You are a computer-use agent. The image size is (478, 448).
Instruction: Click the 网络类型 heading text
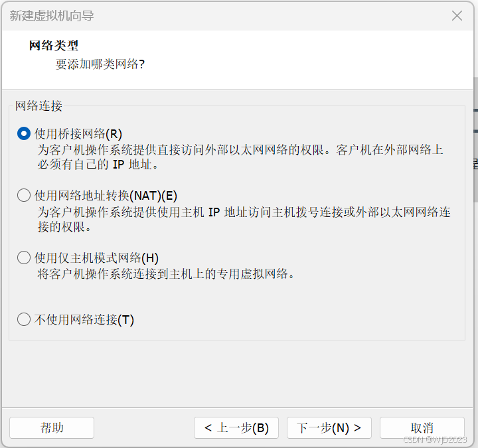[x=54, y=45]
